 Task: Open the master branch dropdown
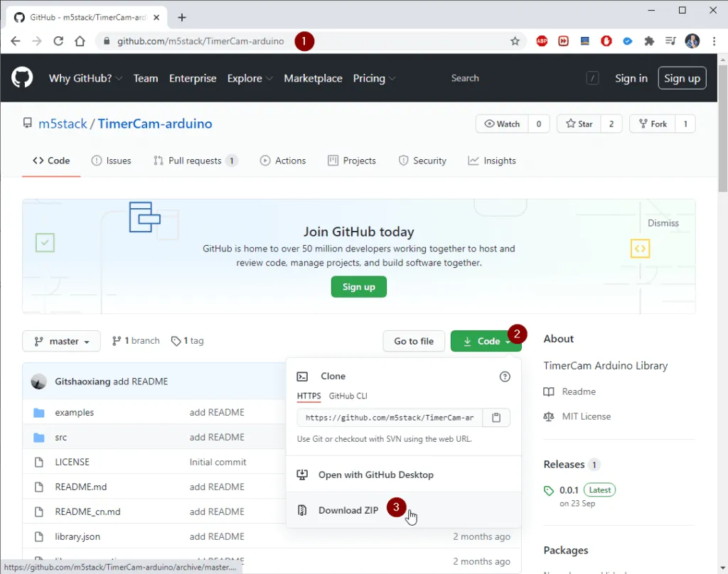pos(61,341)
